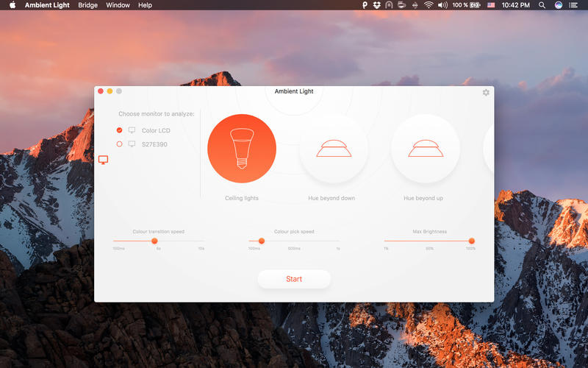Click the Colour transition speed slider handle

point(154,241)
